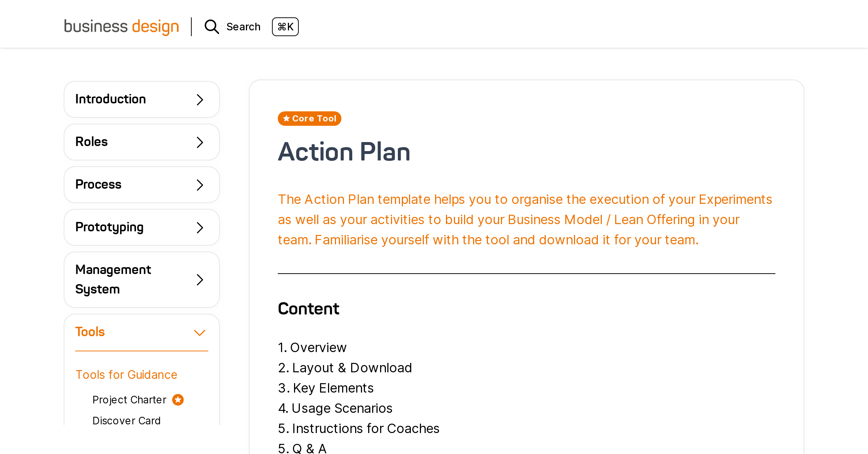Viewport: 868px width, 454px height.
Task: Click the Key Elements item
Action: point(333,388)
